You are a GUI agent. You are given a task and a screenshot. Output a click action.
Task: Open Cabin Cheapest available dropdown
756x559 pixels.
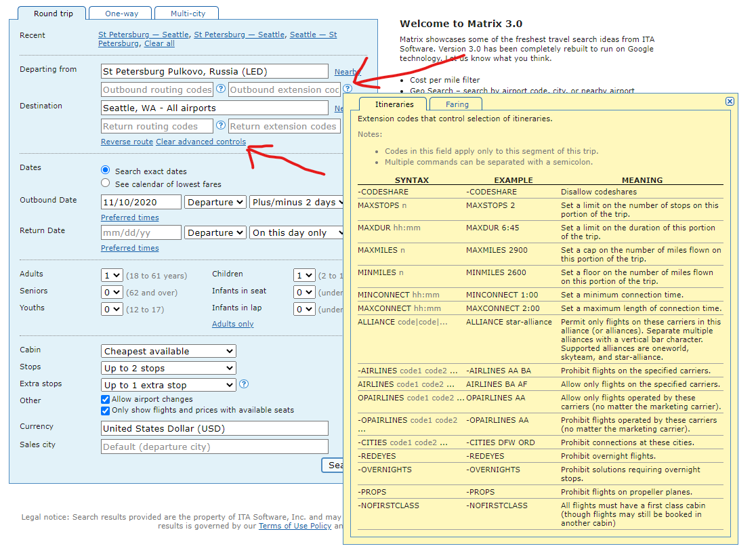[169, 351]
